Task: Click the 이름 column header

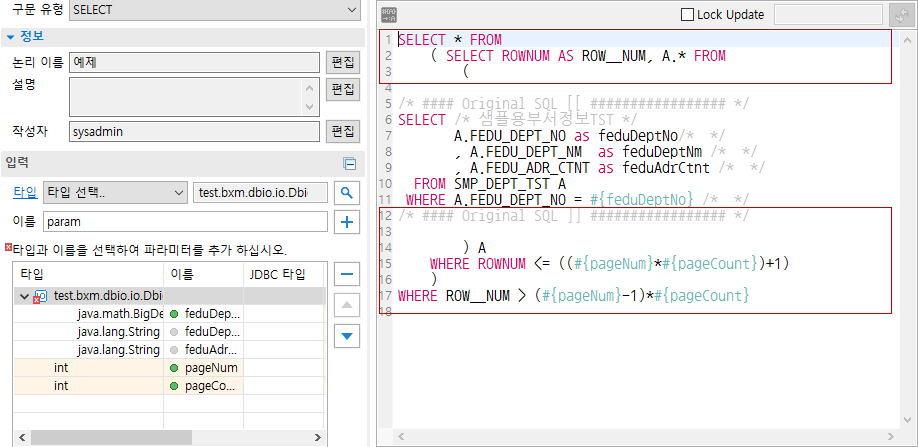Action: click(x=203, y=274)
